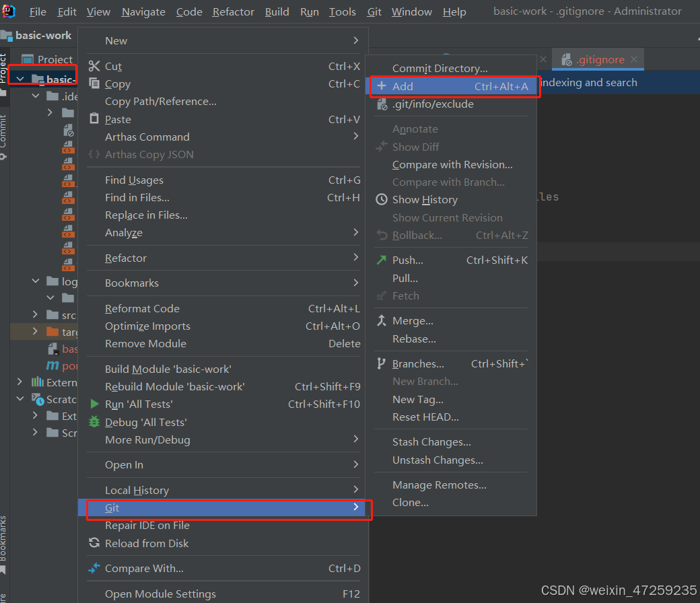Click the Reload from Disk refresh icon

pos(94,542)
